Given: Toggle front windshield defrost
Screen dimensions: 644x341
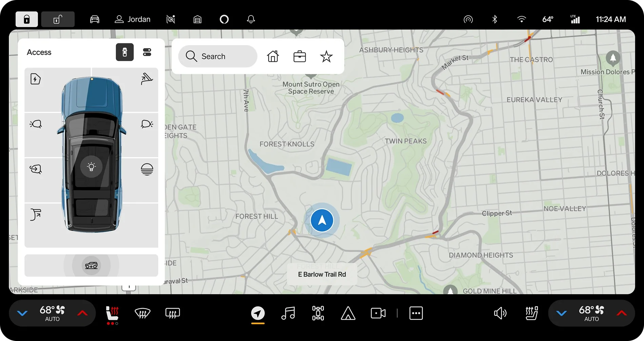Looking at the screenshot, I should [x=142, y=313].
